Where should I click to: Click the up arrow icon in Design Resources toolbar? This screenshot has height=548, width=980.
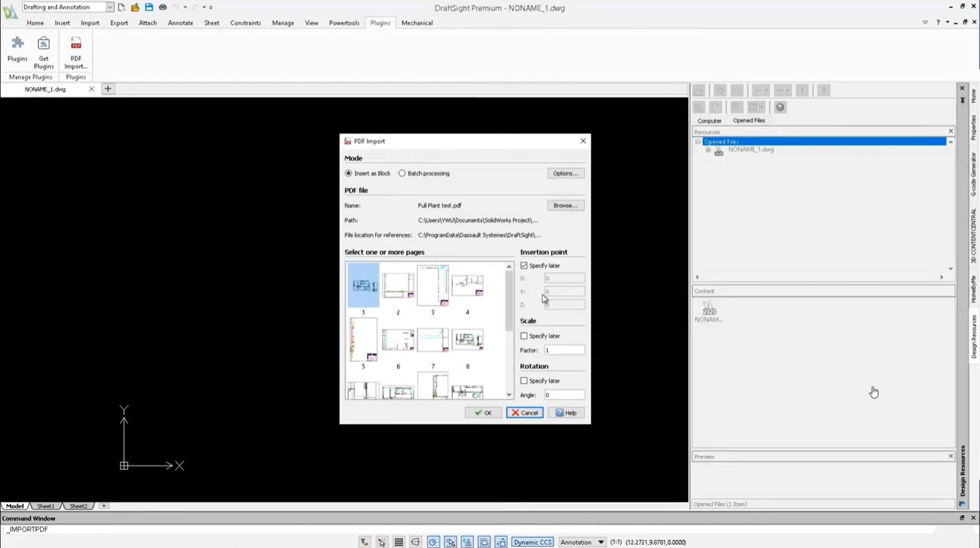pos(802,91)
